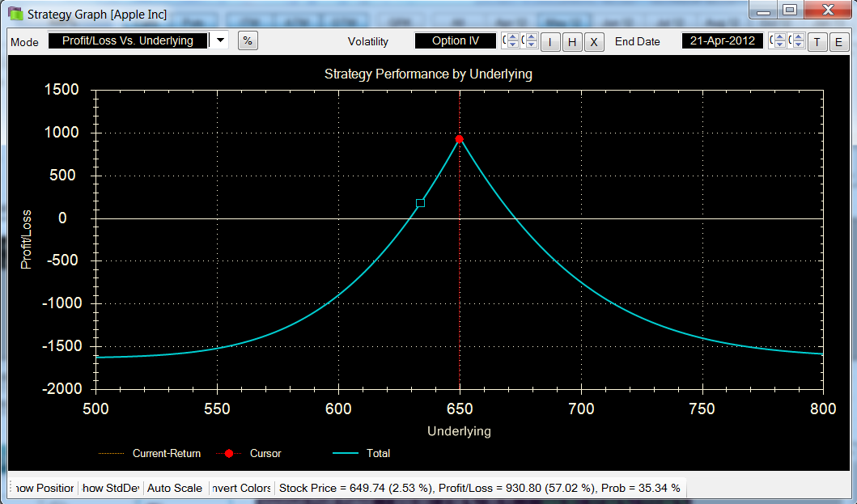Click the red cursor point on the curve
Viewport: 857px width, 504px height.
click(x=459, y=139)
